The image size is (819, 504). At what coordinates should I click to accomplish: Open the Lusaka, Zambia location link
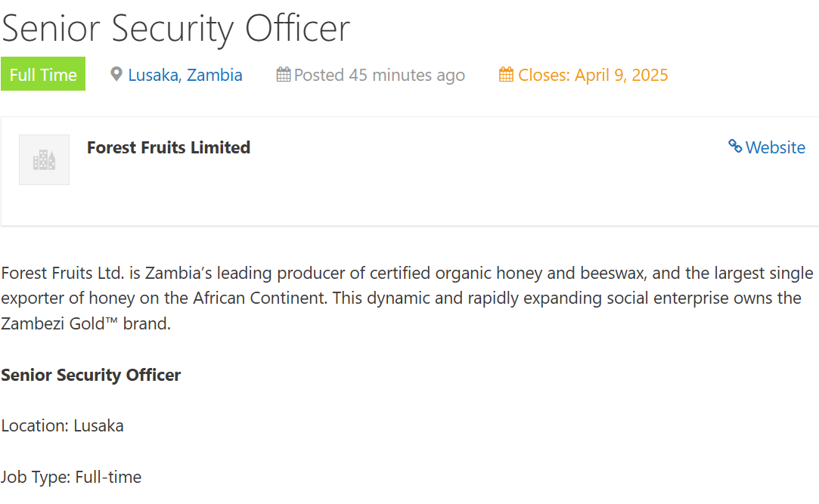point(185,75)
